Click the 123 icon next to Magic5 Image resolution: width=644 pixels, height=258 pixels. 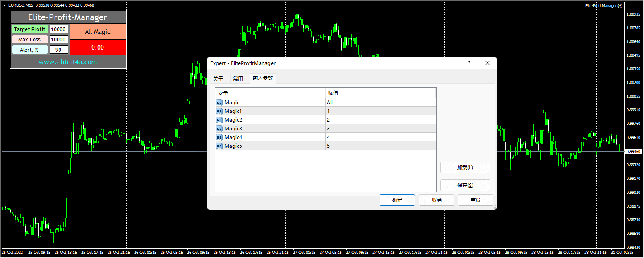(219, 146)
